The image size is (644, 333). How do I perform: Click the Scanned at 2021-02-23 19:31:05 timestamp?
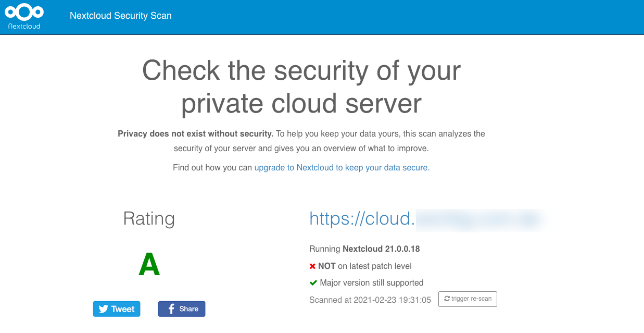point(370,300)
